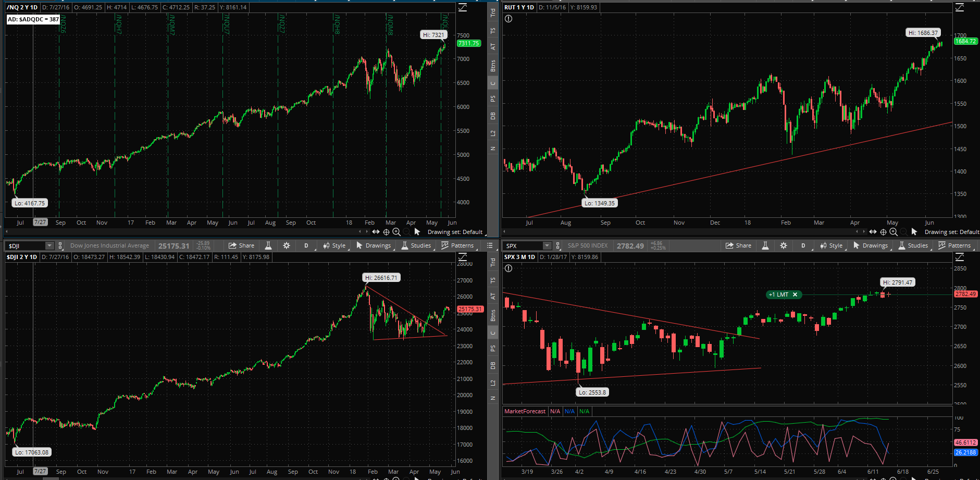This screenshot has height=480, width=980.
Task: Click the price-axis scale icon on RUT chart
Action: 959,7
